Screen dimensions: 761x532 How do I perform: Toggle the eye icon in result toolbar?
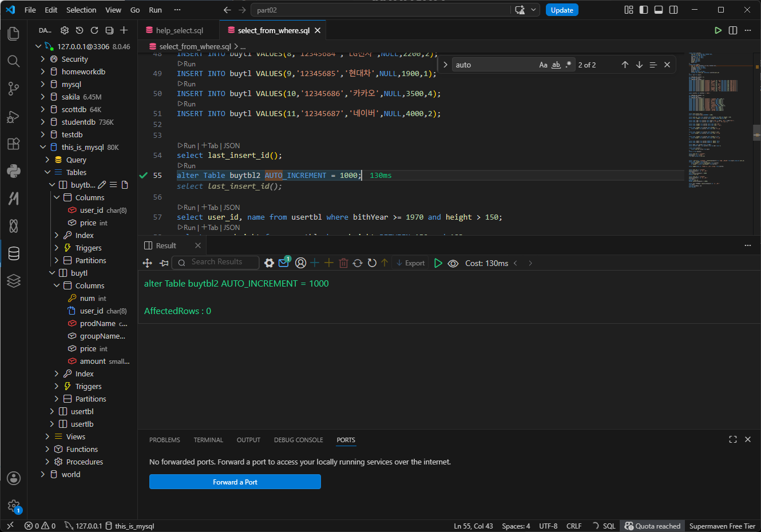click(453, 263)
